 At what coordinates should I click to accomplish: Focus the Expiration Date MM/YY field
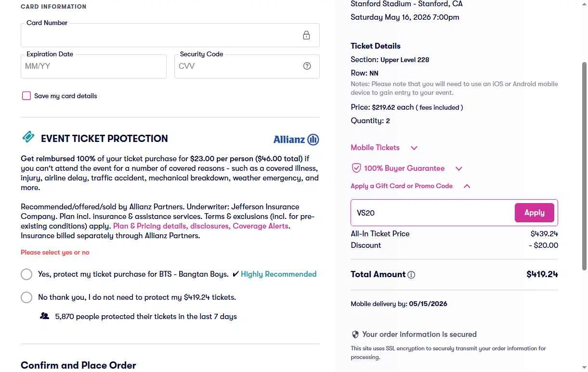pos(93,66)
